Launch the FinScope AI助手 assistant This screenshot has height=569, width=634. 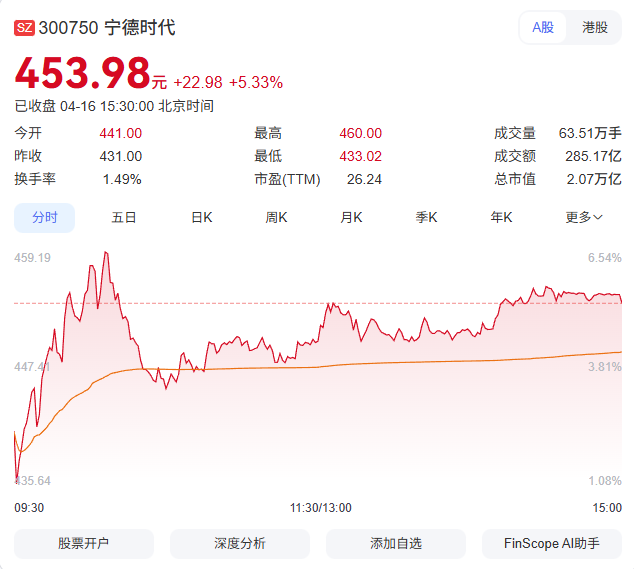pyautogui.click(x=552, y=543)
